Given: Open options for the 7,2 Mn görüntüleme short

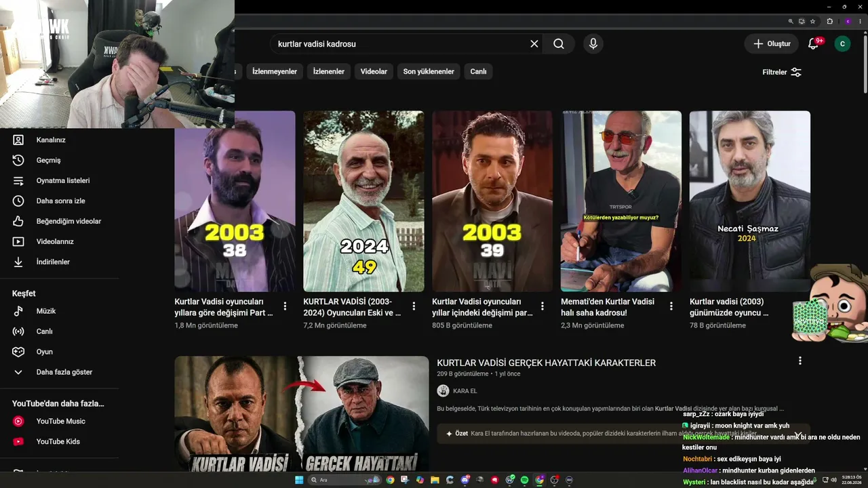Looking at the screenshot, I should click(x=414, y=306).
